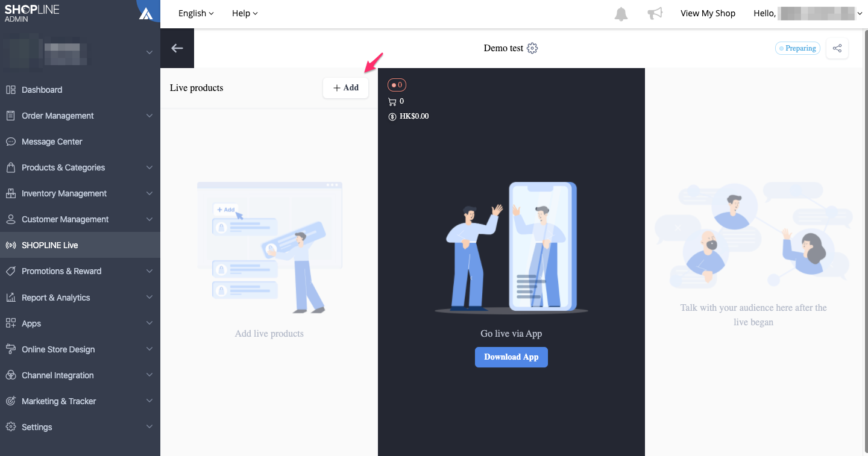
Task: Expand the Apps chevron
Action: [149, 323]
